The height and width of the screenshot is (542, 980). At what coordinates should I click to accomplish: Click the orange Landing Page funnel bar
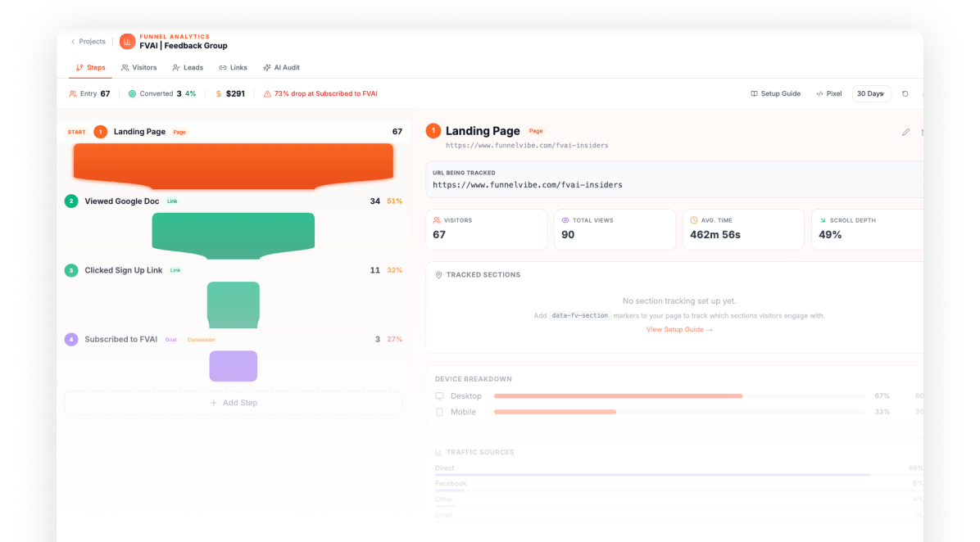click(x=234, y=166)
